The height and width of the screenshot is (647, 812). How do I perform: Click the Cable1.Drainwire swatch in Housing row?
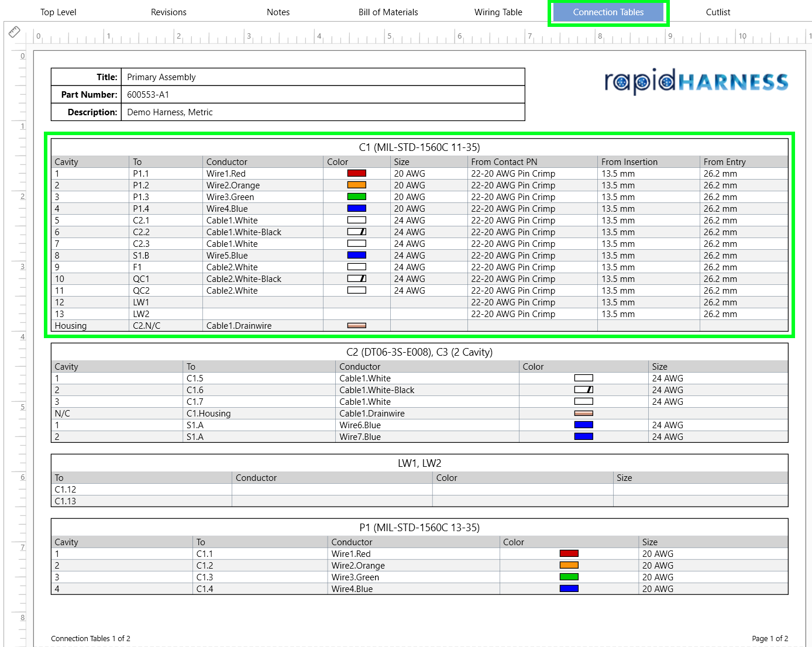coord(357,325)
